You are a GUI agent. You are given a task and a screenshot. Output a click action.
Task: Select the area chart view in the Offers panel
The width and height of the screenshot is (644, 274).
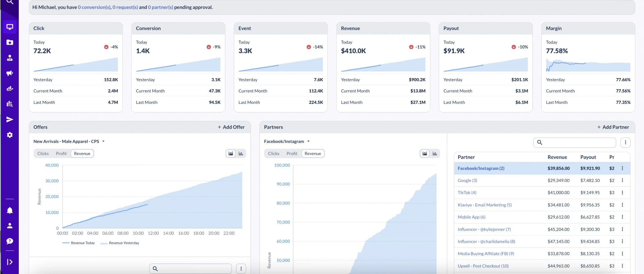[x=231, y=153]
